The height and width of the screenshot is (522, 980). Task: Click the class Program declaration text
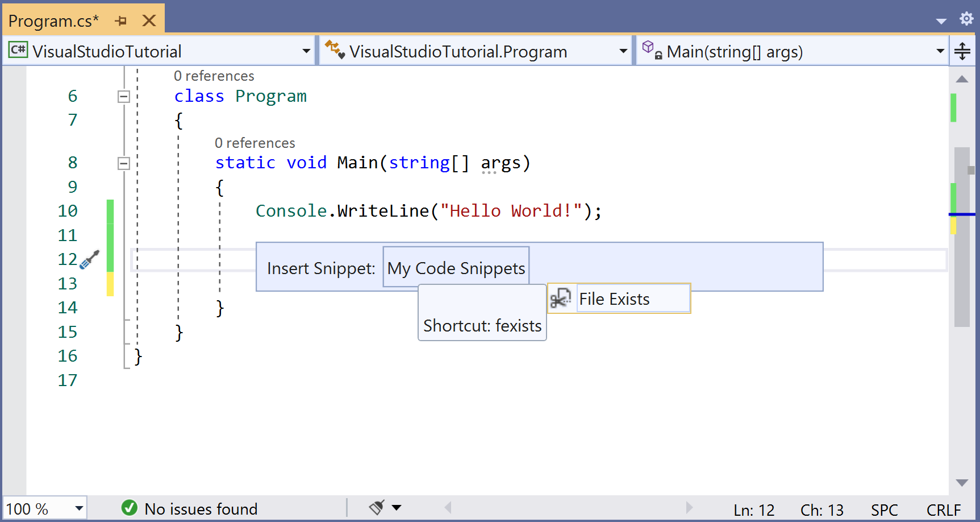(x=240, y=97)
